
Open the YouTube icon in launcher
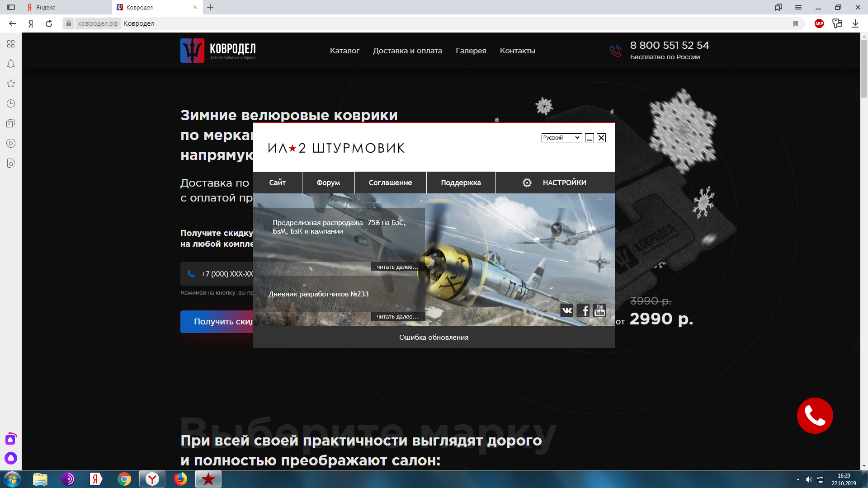pyautogui.click(x=599, y=310)
